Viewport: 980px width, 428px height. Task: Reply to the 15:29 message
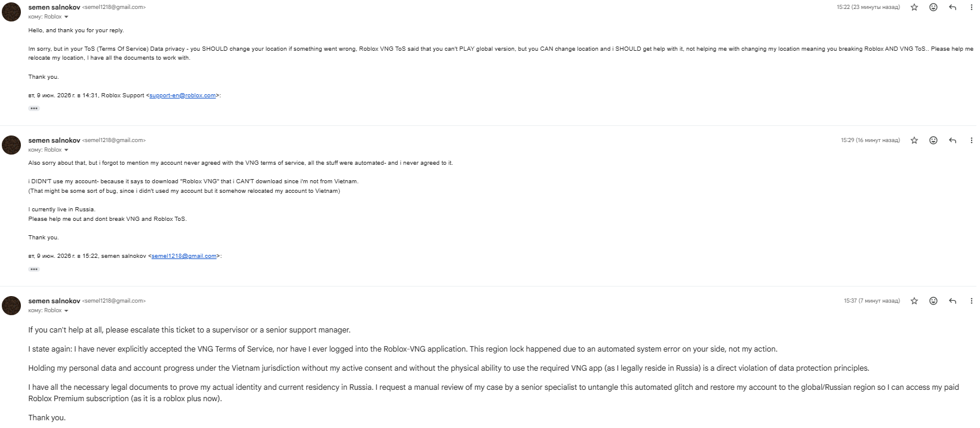pos(953,140)
